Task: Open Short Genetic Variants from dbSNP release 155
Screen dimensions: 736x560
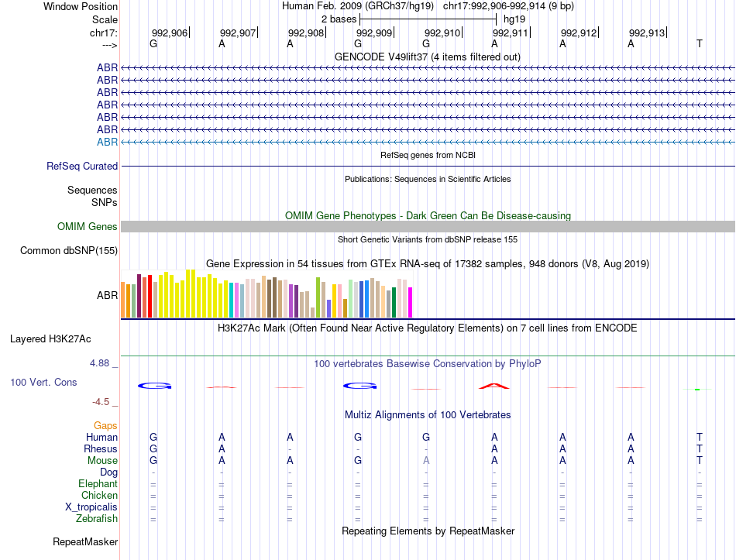Action: point(428,239)
